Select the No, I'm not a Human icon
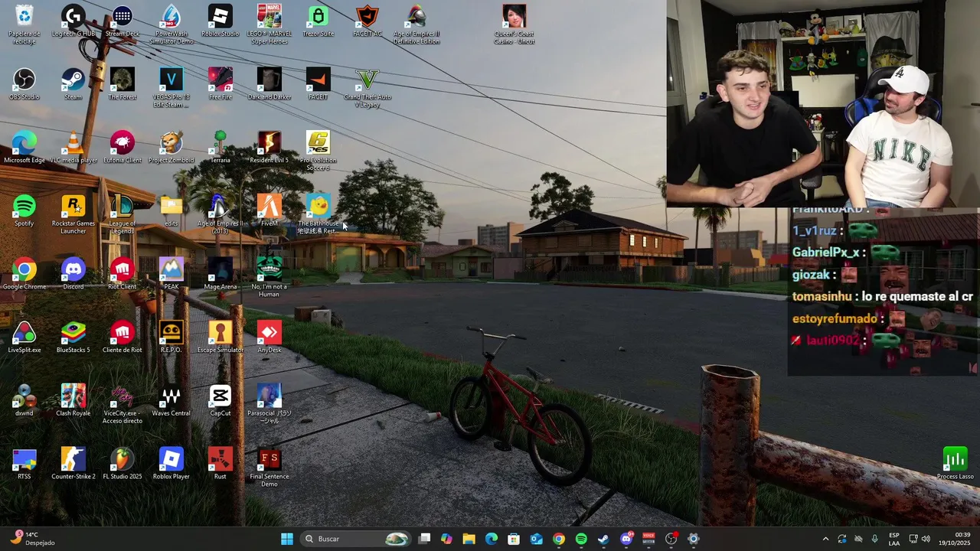 [x=269, y=277]
